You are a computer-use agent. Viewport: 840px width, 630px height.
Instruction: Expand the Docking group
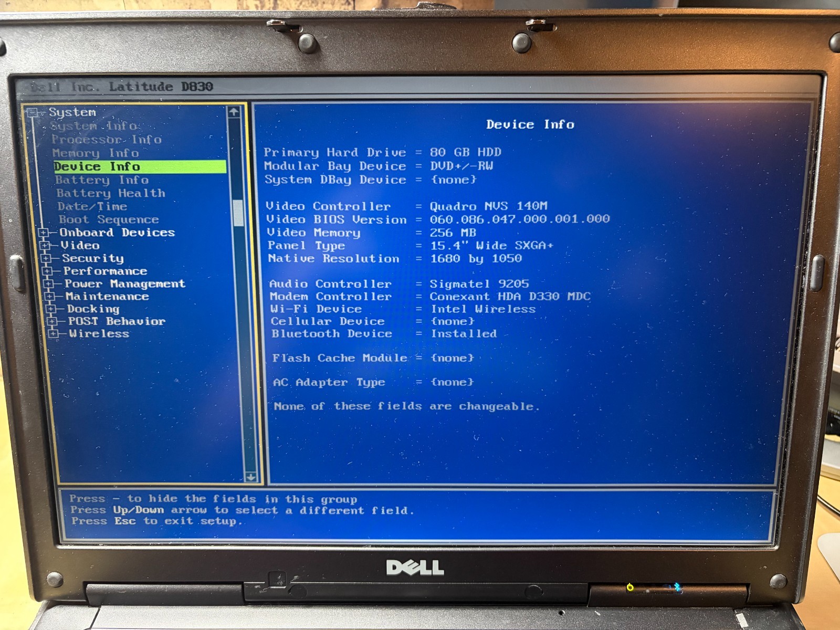tap(51, 309)
